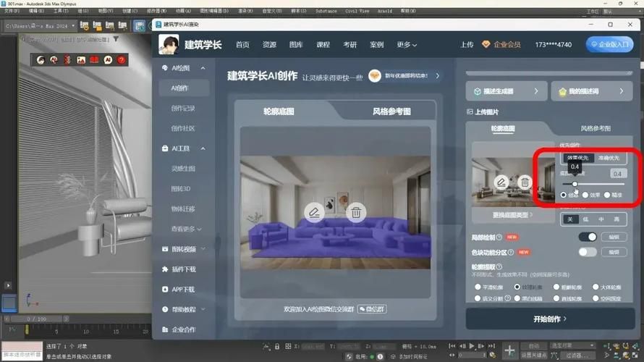Select the 粗糙轮廓 radio option

[556, 287]
